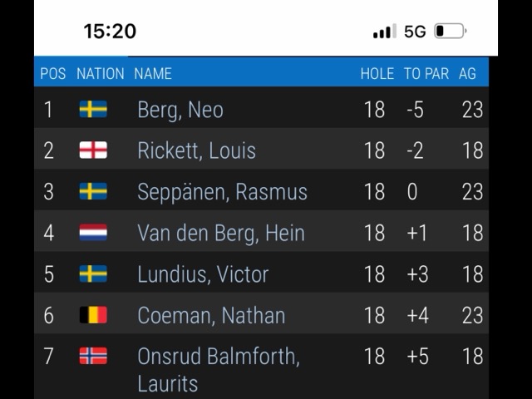
Task: Click the Swedish flag beside Seppänen, Rasmus
Action: click(x=93, y=191)
